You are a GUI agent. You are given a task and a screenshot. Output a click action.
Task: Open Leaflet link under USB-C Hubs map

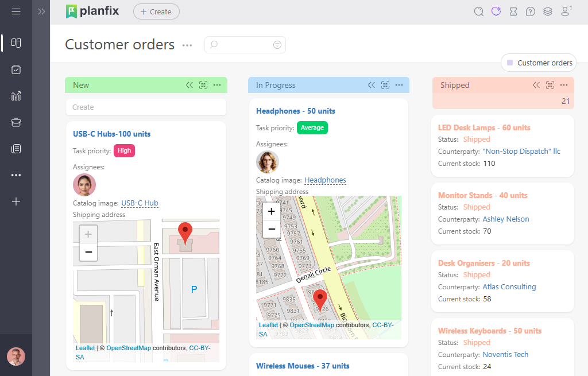click(x=85, y=348)
